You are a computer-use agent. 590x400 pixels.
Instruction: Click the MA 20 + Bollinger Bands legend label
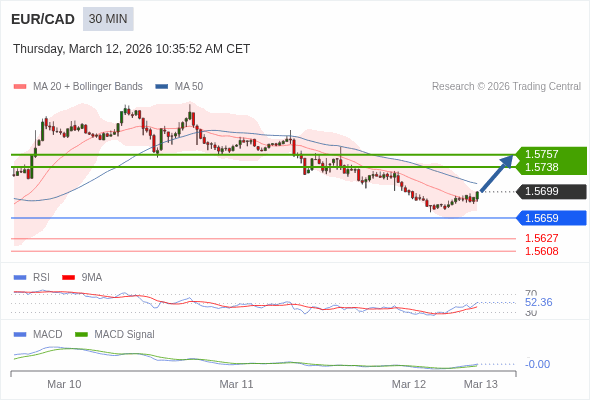[88, 87]
